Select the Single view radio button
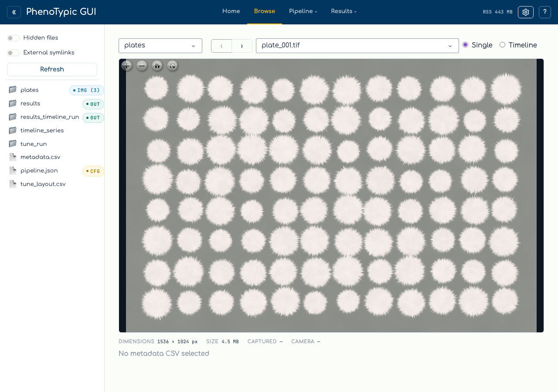This screenshot has width=558, height=392. pyautogui.click(x=465, y=45)
